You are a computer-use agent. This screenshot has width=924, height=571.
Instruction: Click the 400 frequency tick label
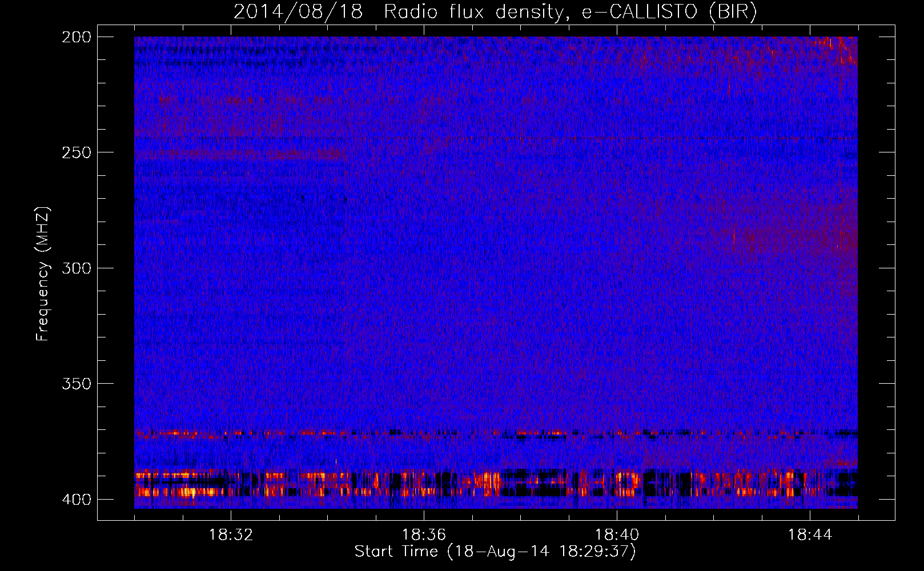(76, 500)
